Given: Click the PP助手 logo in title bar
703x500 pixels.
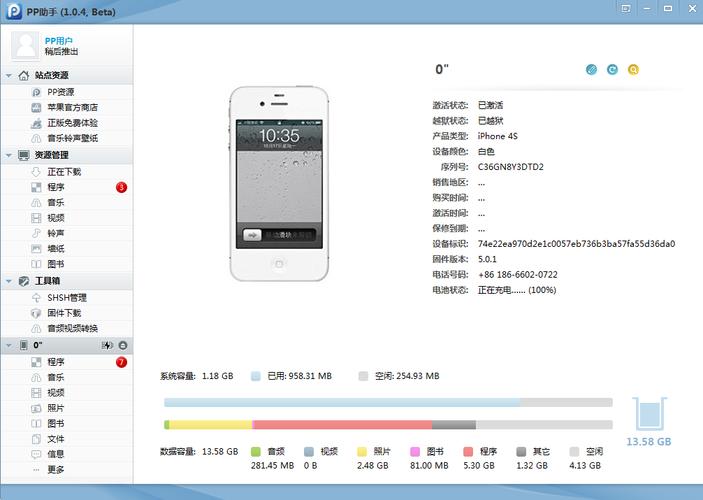Looking at the screenshot, I should coord(14,11).
